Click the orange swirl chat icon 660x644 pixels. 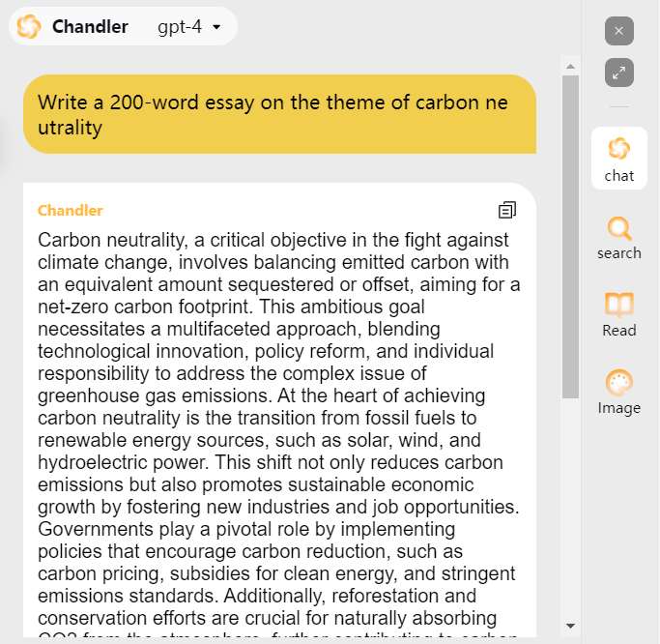coord(619,149)
